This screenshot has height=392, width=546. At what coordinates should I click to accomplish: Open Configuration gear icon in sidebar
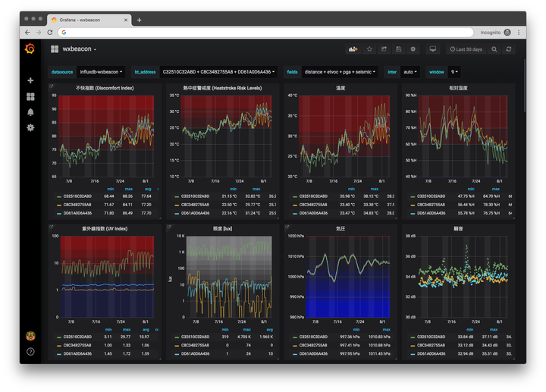click(x=30, y=127)
